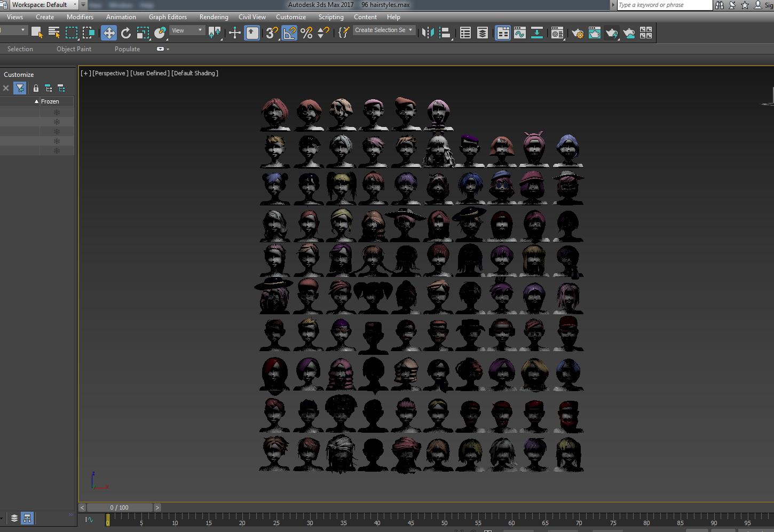Open the View reference coordinate dropdown
The image size is (774, 532).
pos(186,30)
